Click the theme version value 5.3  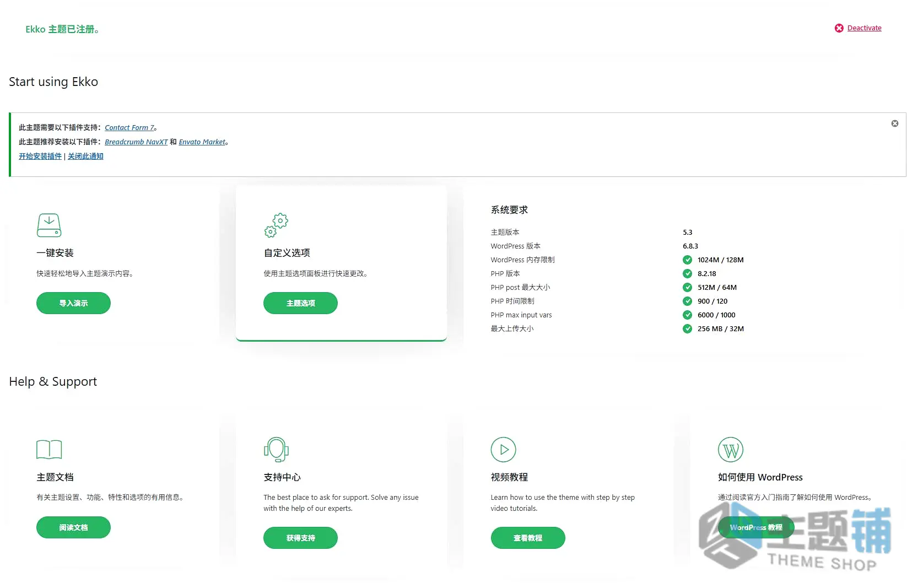(688, 233)
